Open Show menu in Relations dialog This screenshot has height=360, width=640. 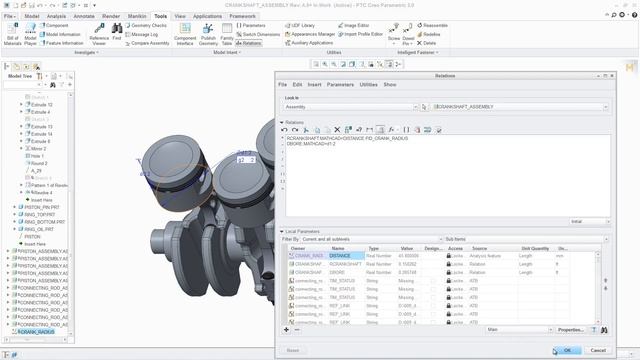point(390,84)
